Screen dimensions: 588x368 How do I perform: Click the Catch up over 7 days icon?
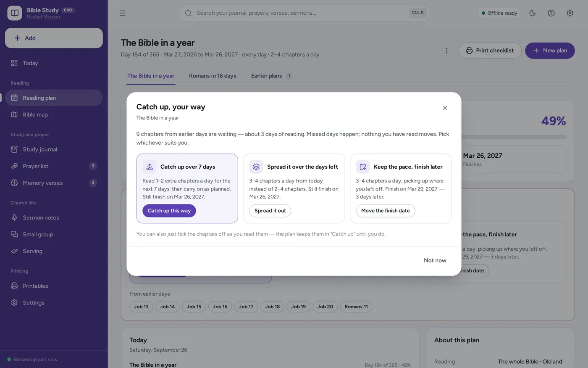(150, 167)
